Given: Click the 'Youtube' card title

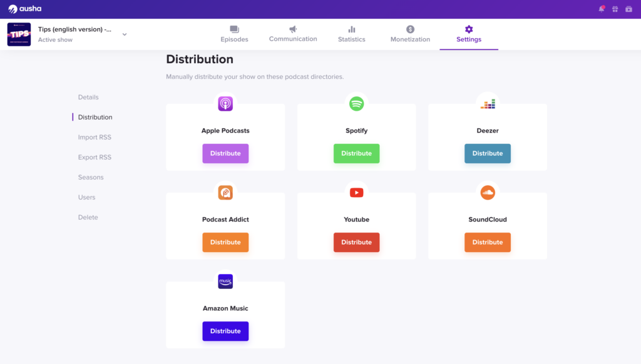Looking at the screenshot, I should click(x=356, y=220).
